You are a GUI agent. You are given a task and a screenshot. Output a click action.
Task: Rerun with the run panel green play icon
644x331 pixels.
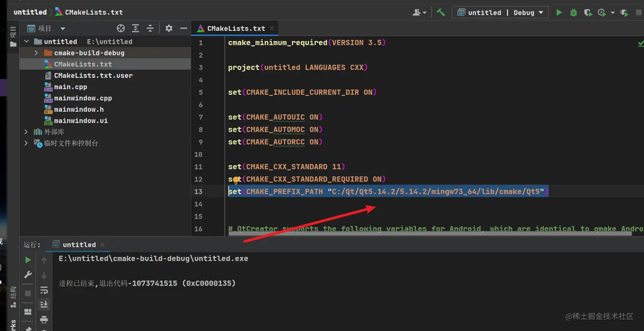28,260
